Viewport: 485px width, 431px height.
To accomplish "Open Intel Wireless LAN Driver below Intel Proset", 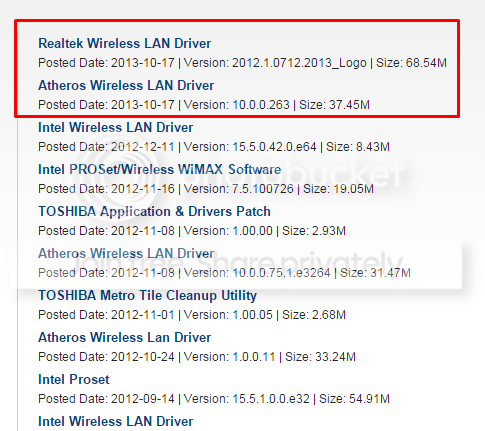I will (115, 421).
